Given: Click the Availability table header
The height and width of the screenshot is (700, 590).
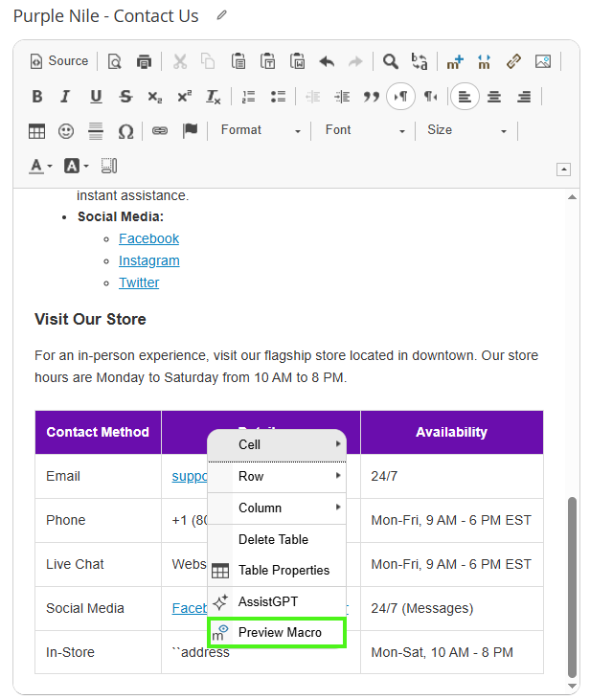Looking at the screenshot, I should pyautogui.click(x=451, y=432).
